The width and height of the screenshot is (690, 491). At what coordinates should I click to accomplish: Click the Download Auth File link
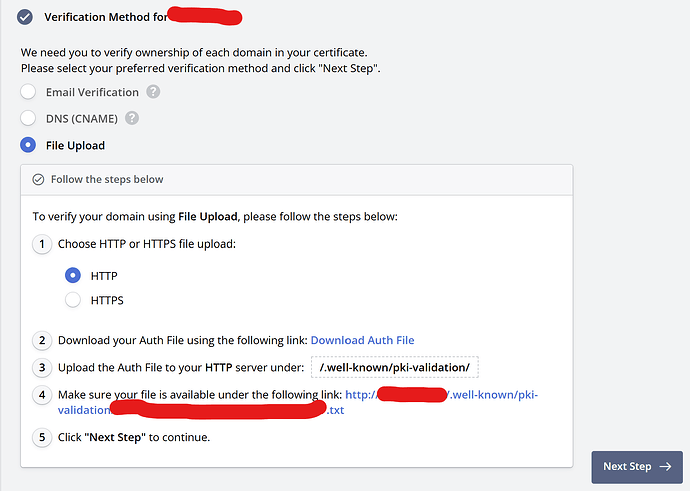[x=362, y=340]
